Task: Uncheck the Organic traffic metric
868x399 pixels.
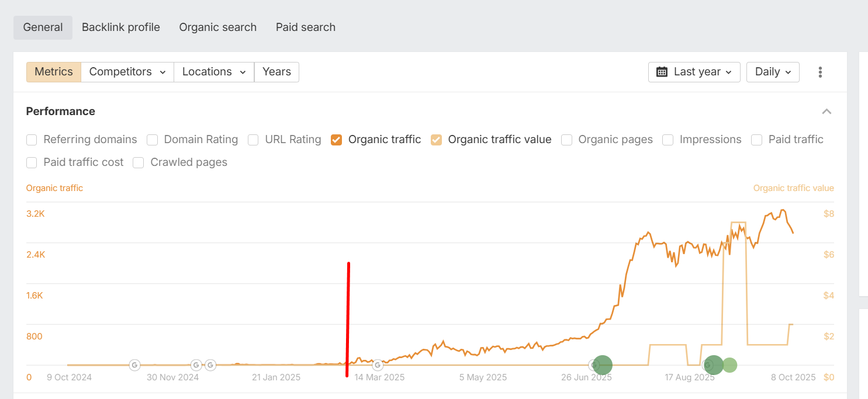Action: pos(336,140)
